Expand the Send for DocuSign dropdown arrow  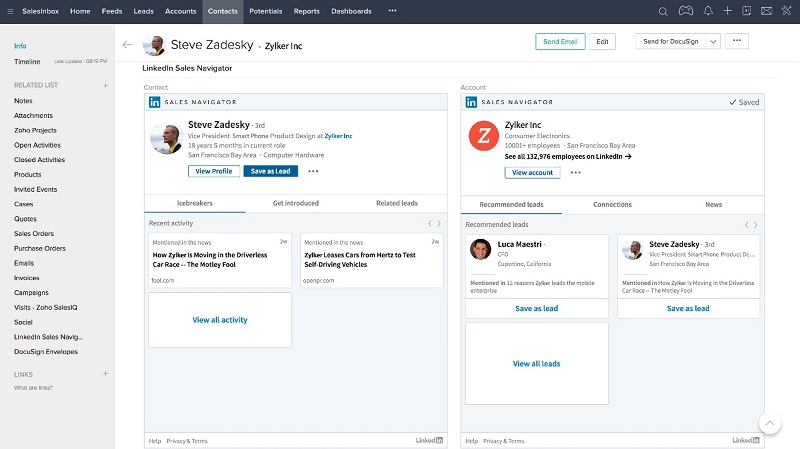click(712, 41)
